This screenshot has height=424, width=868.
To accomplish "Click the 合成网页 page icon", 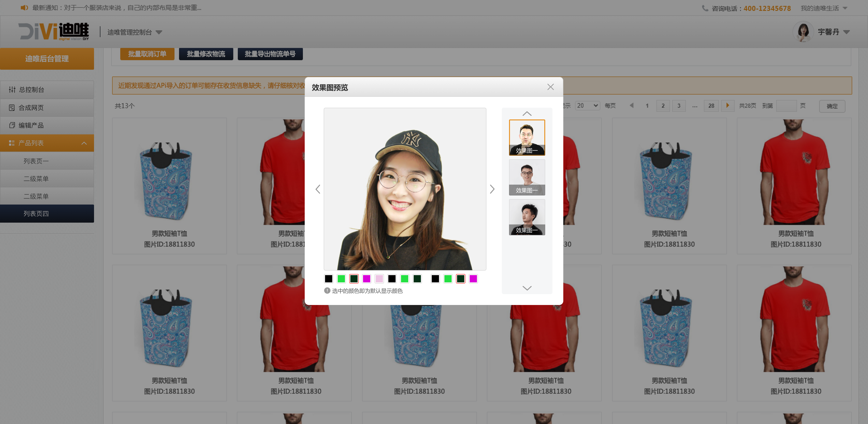I will click(x=12, y=108).
